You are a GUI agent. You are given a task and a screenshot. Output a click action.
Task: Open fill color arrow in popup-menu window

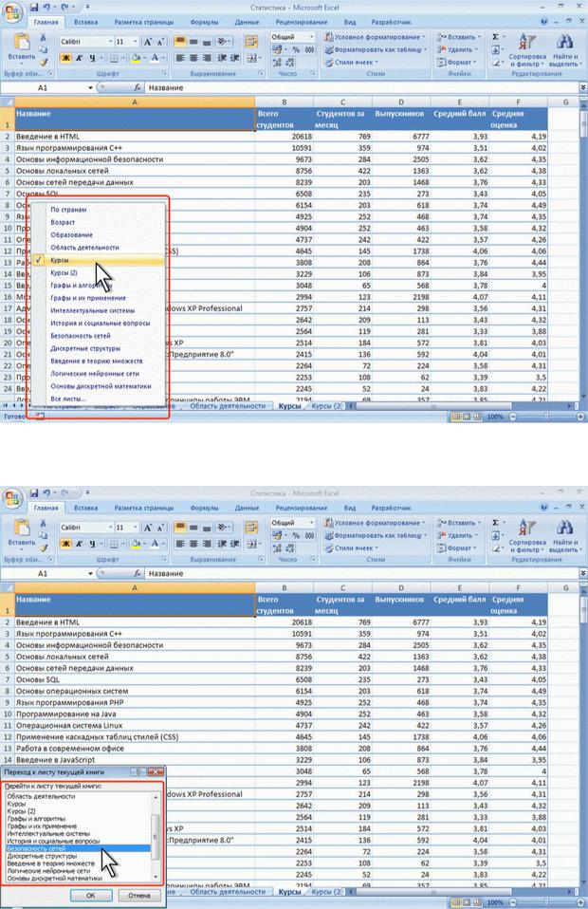click(143, 58)
